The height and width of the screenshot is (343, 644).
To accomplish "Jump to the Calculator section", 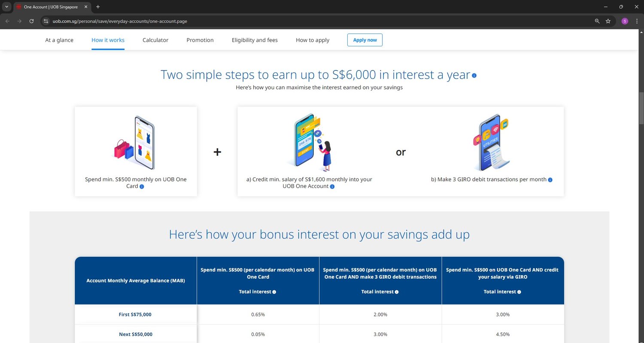I will 155,40.
